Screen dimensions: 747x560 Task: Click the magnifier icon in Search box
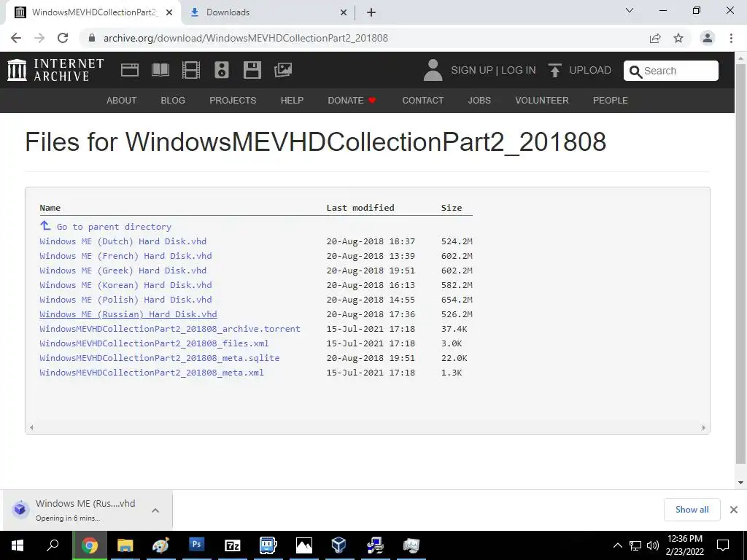(x=635, y=71)
